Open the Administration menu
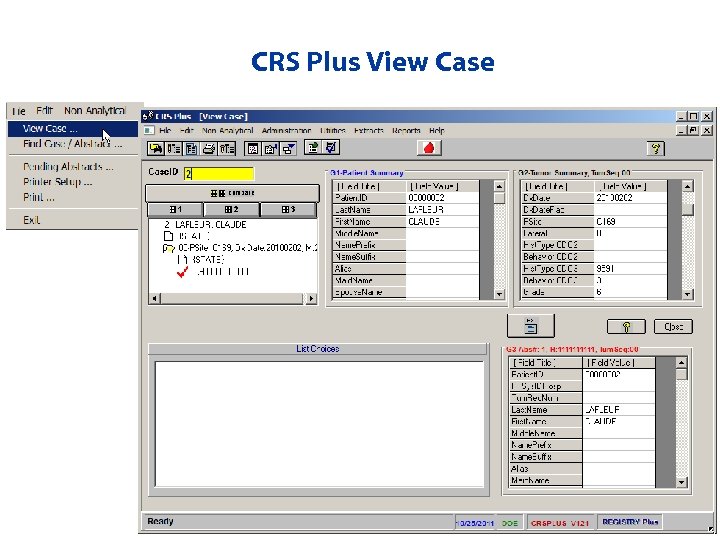 click(286, 130)
